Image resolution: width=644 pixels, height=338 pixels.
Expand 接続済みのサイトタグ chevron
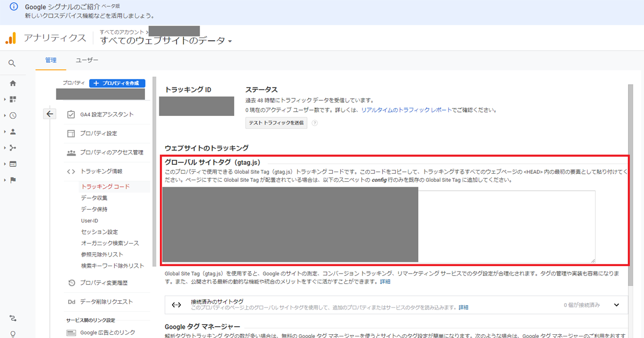pyautogui.click(x=617, y=305)
